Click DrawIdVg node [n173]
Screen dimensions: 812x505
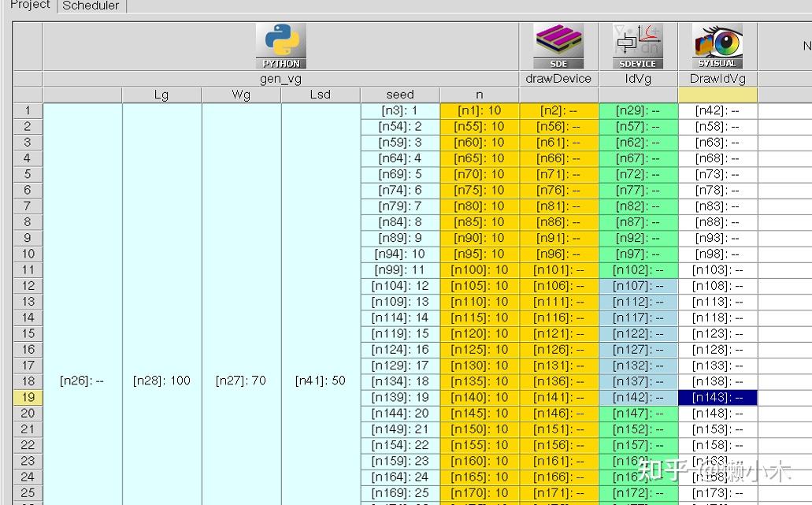point(717,493)
